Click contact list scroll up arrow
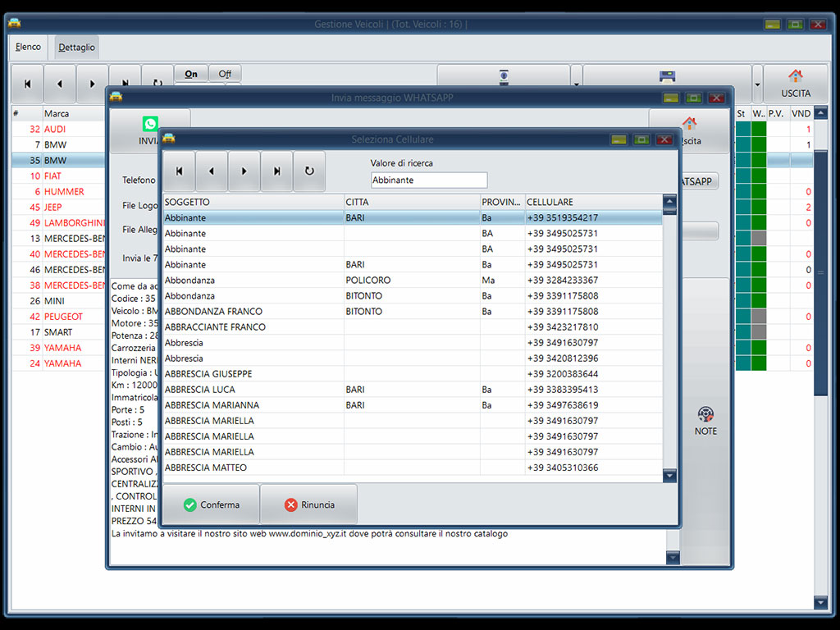Viewport: 840px width, 630px height. pos(669,202)
